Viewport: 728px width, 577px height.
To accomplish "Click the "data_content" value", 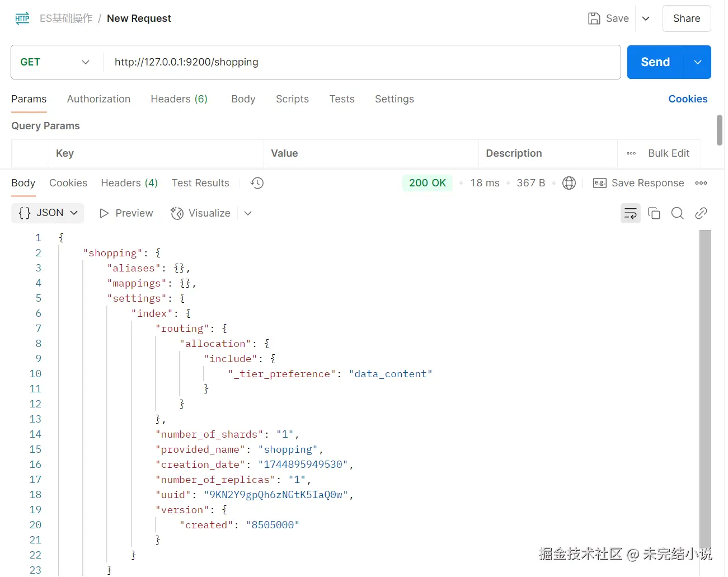I will coord(391,374).
